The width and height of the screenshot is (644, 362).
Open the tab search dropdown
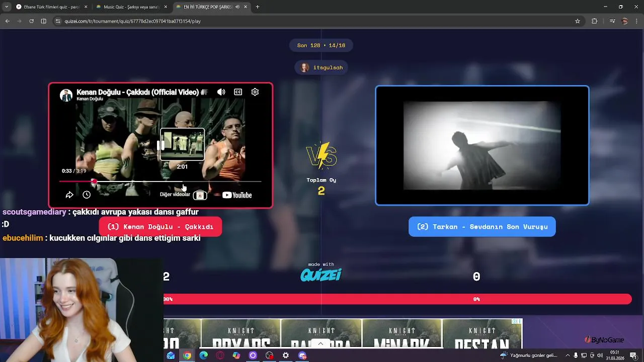(7, 7)
